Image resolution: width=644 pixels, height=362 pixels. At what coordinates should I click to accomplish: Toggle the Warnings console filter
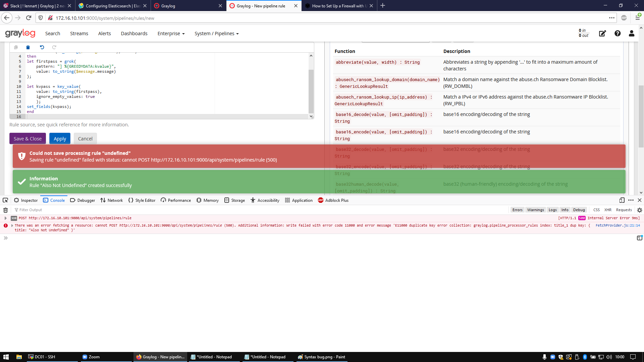tap(535, 210)
